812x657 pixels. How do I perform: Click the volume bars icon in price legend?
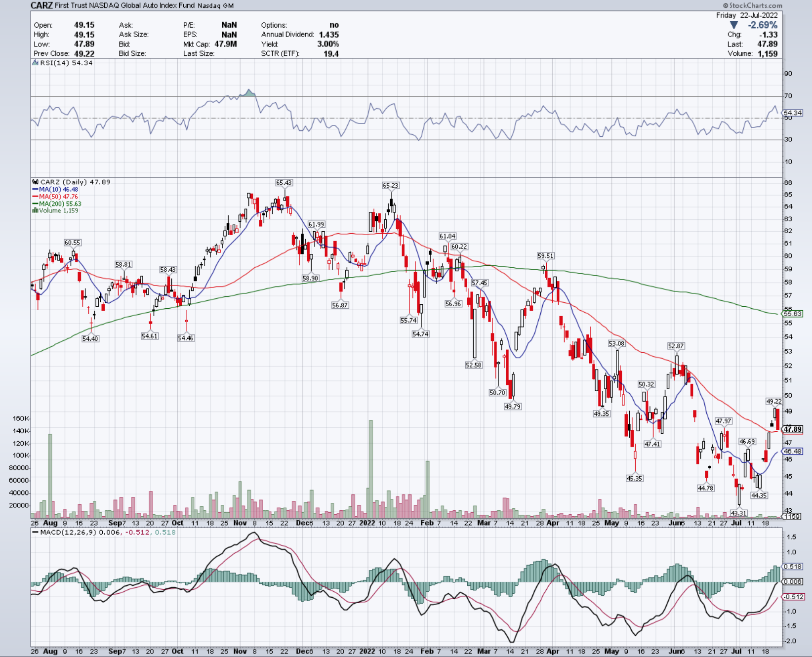pyautogui.click(x=35, y=210)
